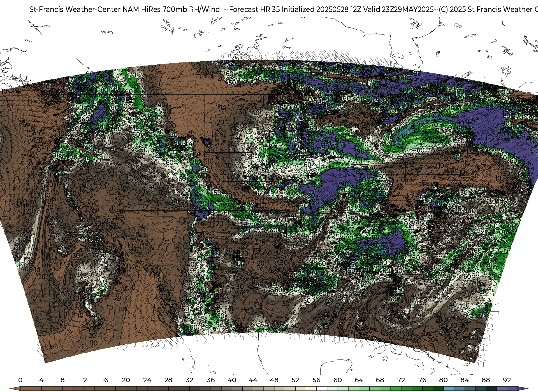Select the light teal swatch under 80
The image size is (538, 392).
(449, 389)
